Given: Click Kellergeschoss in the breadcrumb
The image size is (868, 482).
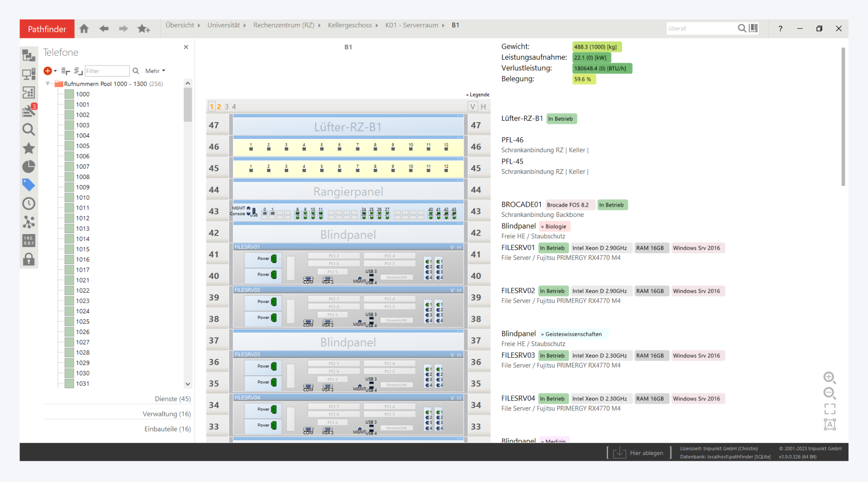Looking at the screenshot, I should click(x=349, y=25).
